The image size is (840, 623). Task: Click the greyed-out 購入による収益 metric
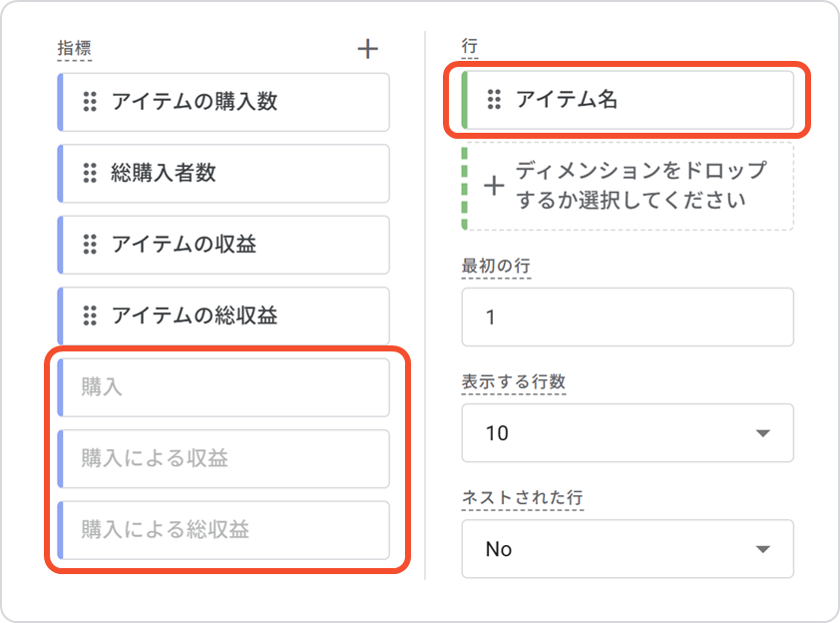223,458
